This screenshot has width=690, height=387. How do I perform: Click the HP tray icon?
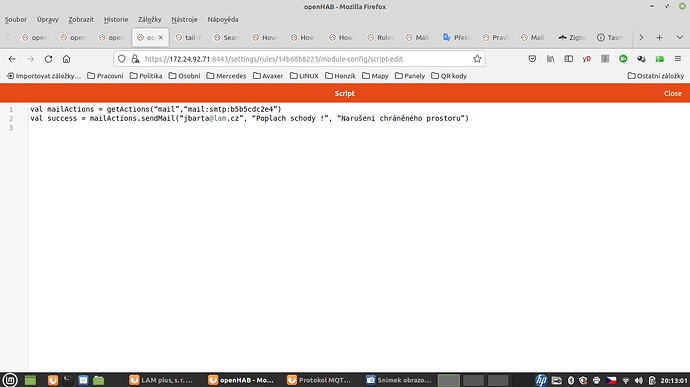[x=541, y=380]
